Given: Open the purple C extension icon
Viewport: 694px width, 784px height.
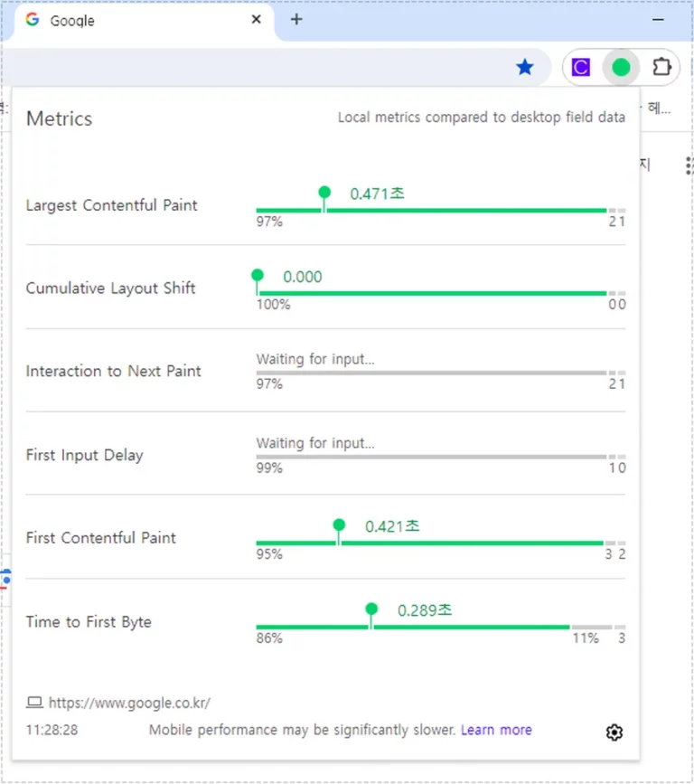Looking at the screenshot, I should [x=580, y=67].
